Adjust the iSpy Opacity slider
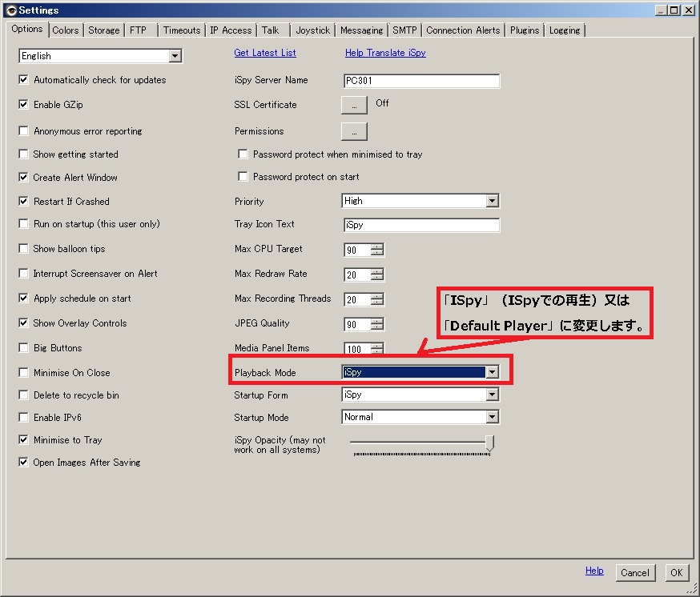Screen dimensions: 700x597 pos(489,443)
